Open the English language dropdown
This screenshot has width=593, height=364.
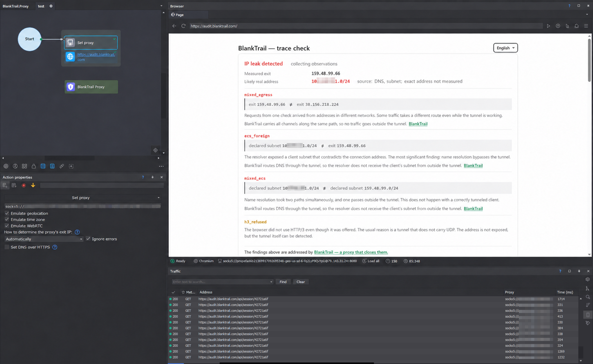coord(505,48)
